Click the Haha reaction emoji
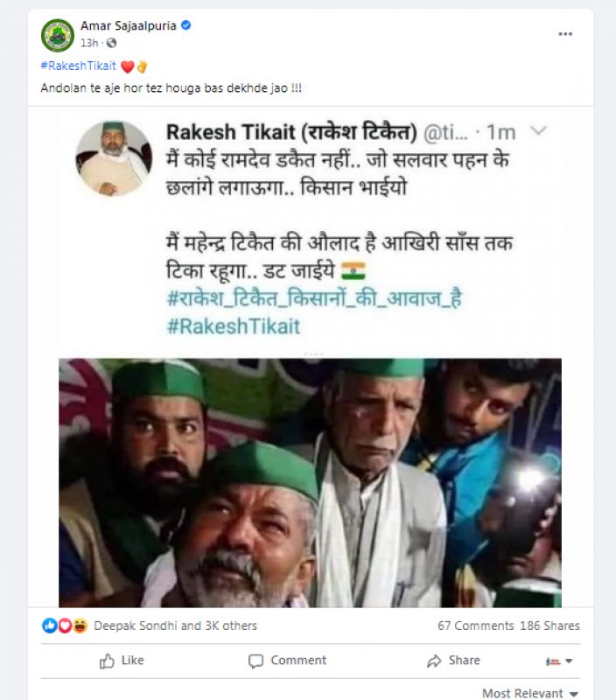The width and height of the screenshot is (616, 700). 80,626
